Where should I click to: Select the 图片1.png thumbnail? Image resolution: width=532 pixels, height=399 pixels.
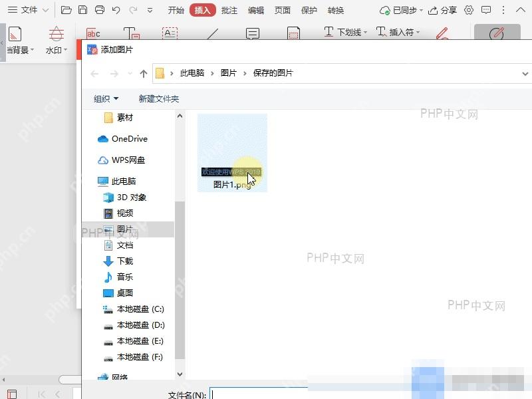point(232,153)
